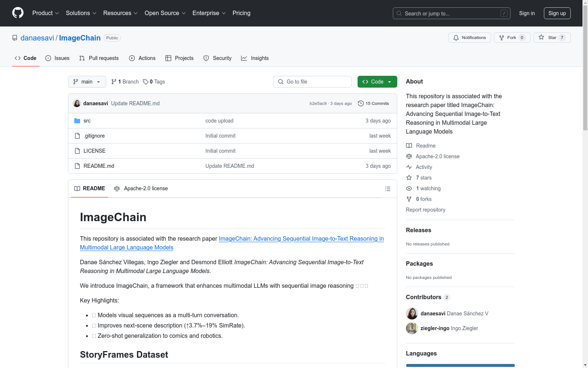Viewport: 588px width, 368px height.
Task: Open the ImageChain research paper link
Action: point(232,243)
